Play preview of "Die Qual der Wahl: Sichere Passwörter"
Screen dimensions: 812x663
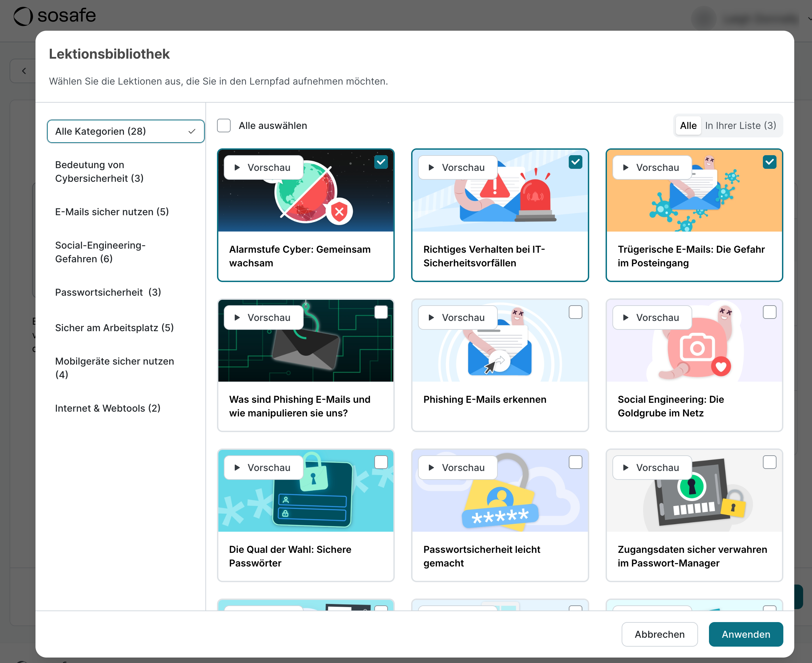pyautogui.click(x=263, y=467)
